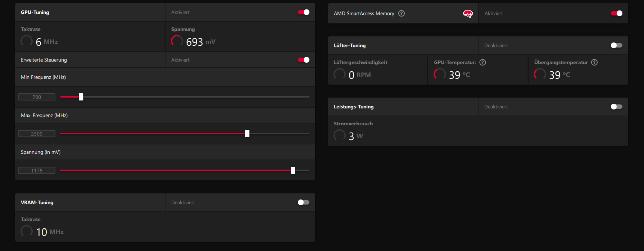Click the Stromverbrauch label
This screenshot has width=644, height=251.
[x=353, y=124]
